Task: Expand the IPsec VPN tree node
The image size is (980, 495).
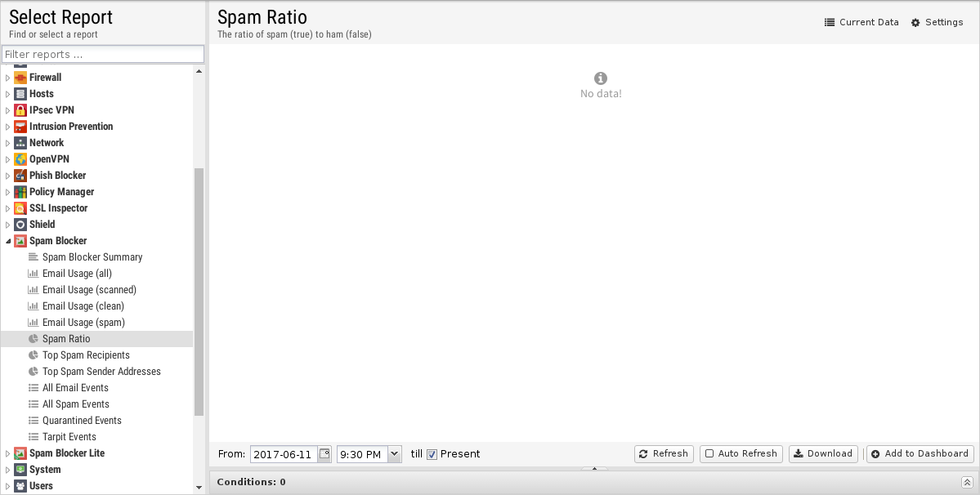Action: [7, 109]
